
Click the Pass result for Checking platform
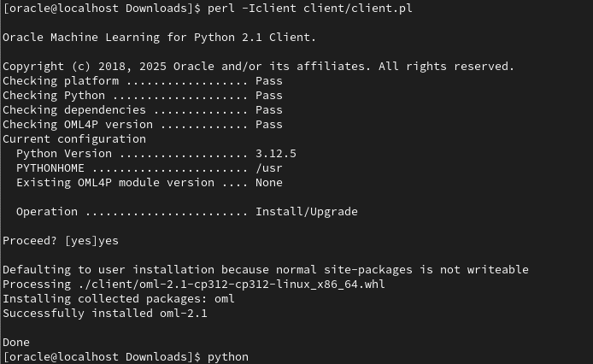pos(268,81)
